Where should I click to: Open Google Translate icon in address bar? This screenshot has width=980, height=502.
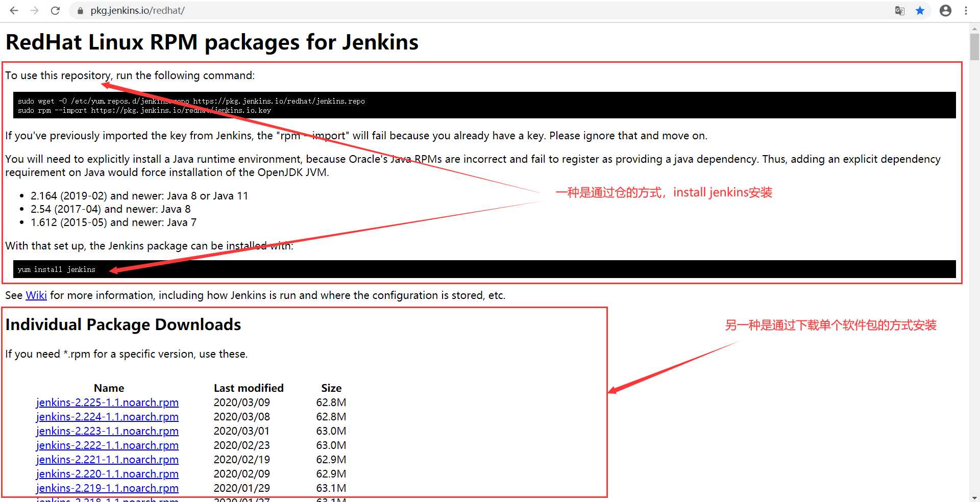tap(900, 10)
